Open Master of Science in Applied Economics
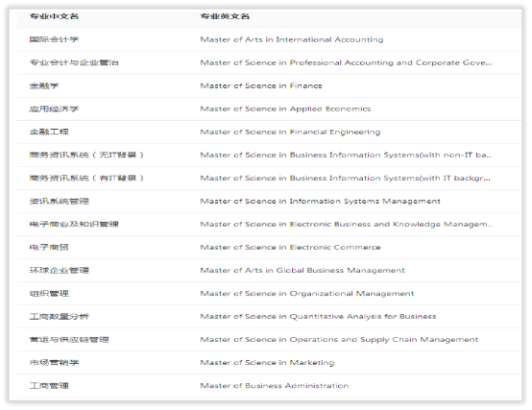532x410 pixels. [x=285, y=109]
